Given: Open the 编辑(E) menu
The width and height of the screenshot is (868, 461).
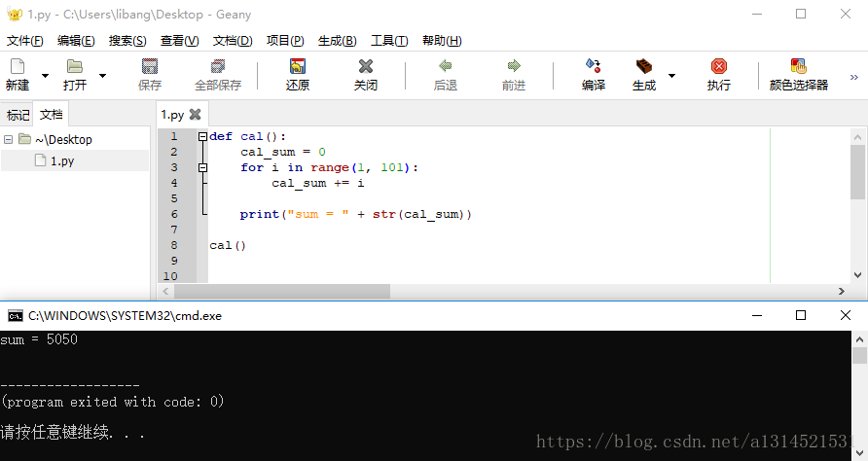Looking at the screenshot, I should click(76, 41).
